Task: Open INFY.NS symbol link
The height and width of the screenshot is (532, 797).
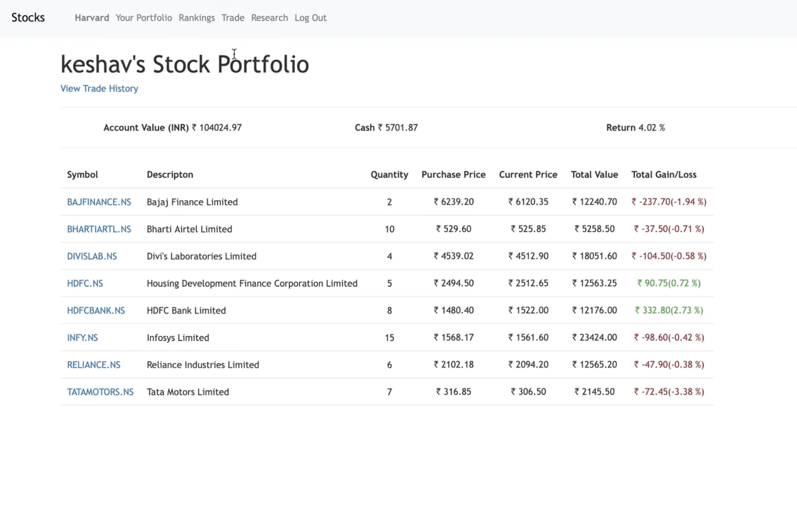Action: click(x=82, y=338)
